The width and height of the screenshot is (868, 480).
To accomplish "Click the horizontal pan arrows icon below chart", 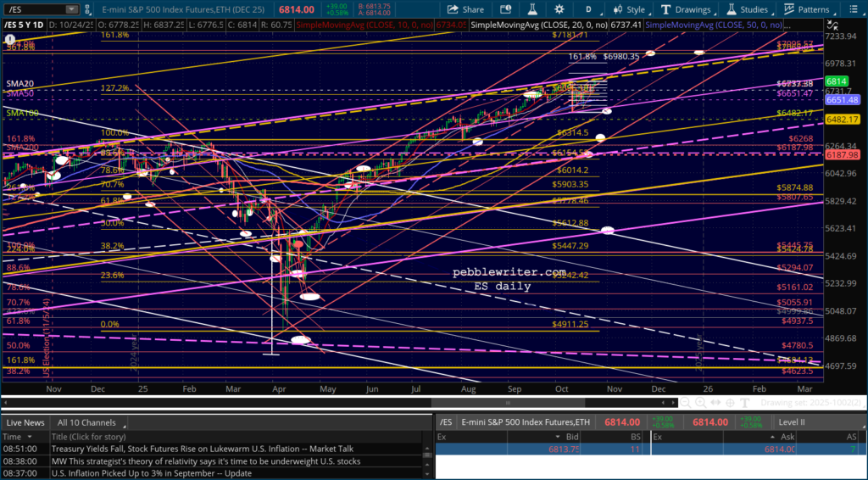I will pos(715,403).
